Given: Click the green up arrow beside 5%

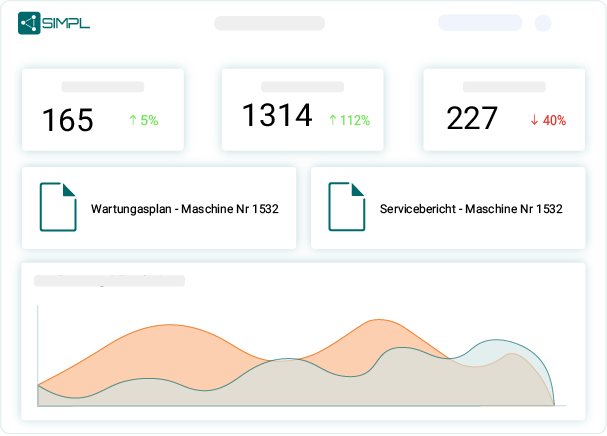Looking at the screenshot, I should [132, 120].
